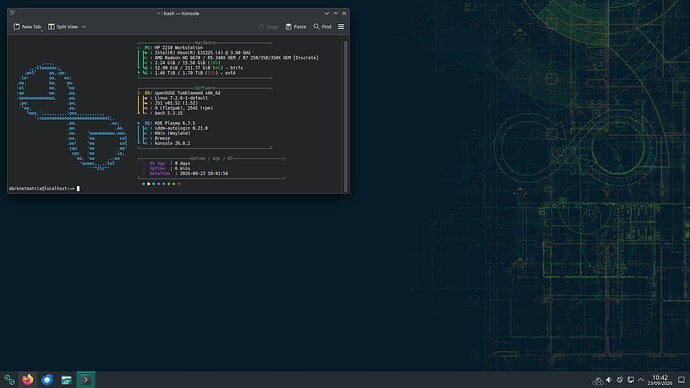Paste clipboard using the Paste button
The image size is (690, 388).
(x=296, y=27)
